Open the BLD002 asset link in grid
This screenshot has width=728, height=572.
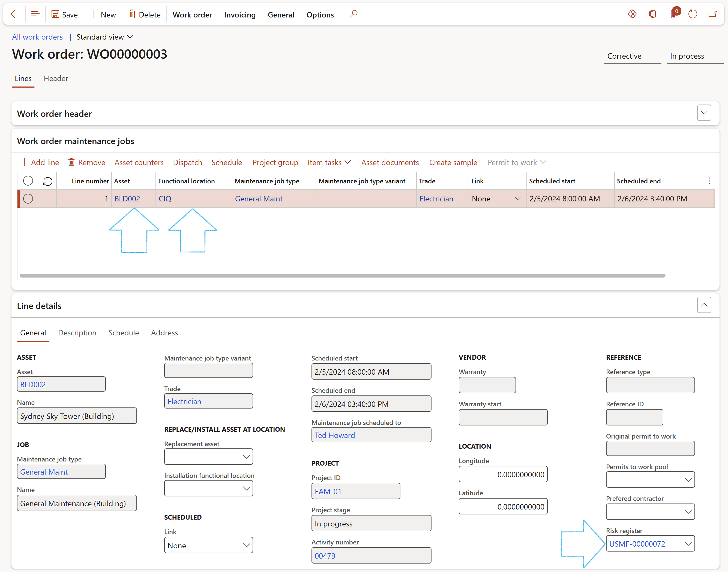click(127, 199)
